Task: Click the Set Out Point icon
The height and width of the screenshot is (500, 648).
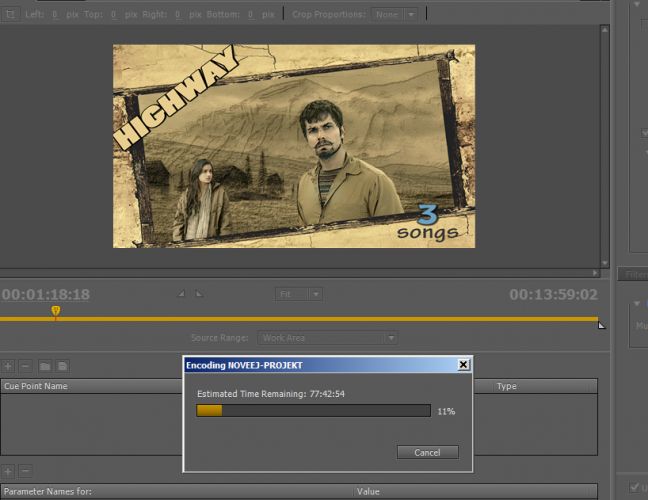Action: pos(199,294)
